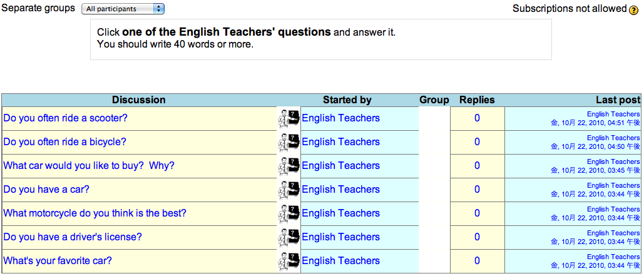The width and height of the screenshot is (644, 276).
Task: Open 'What's your favorite car?' discussion
Action: point(58,261)
